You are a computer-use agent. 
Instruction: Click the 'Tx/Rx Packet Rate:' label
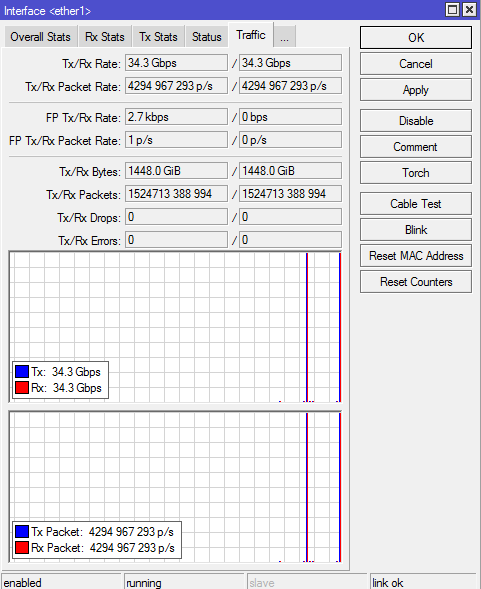tap(73, 87)
